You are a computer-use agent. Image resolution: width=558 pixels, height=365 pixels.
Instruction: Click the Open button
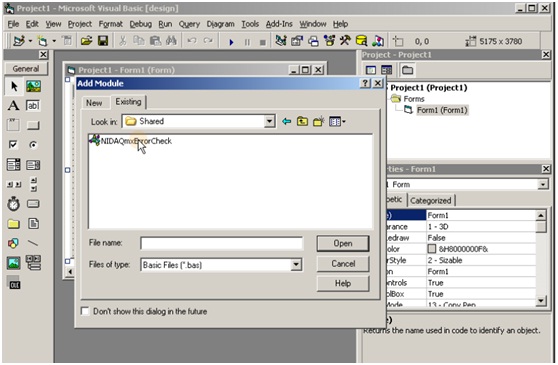point(343,243)
